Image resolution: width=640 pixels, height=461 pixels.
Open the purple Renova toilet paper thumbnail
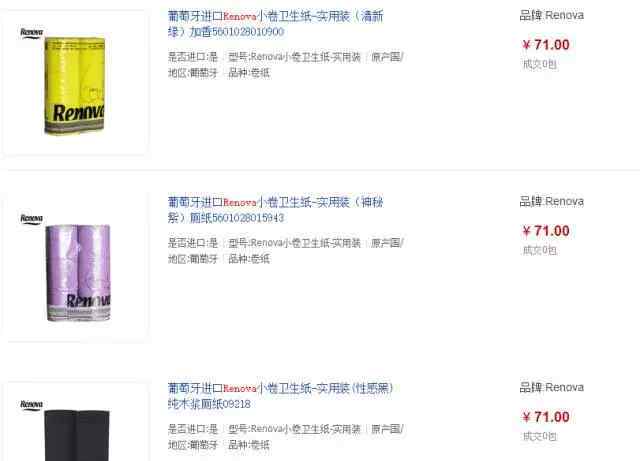click(75, 267)
